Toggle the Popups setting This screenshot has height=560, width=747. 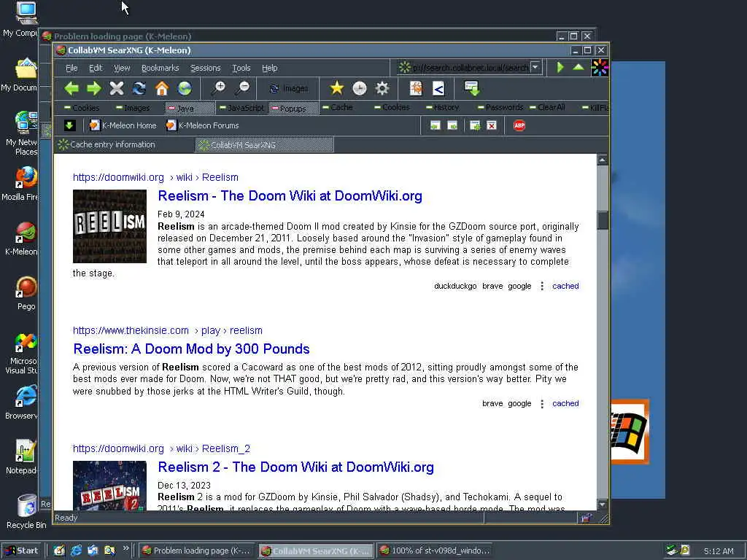(x=293, y=108)
